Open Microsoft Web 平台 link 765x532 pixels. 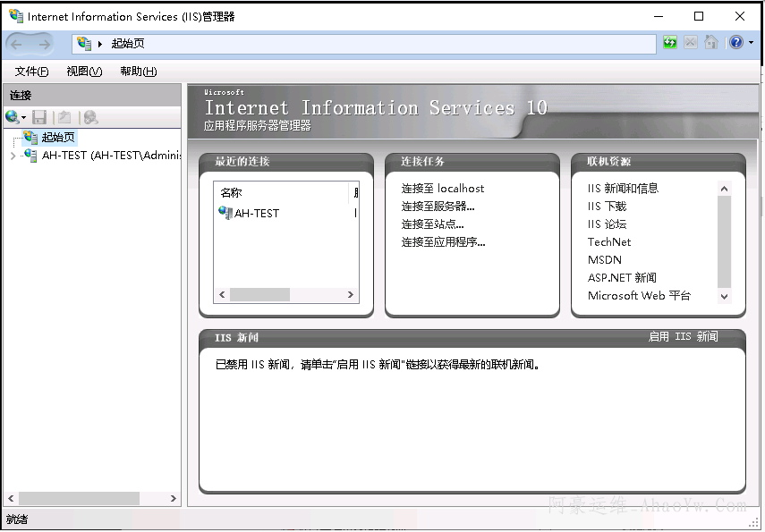639,295
